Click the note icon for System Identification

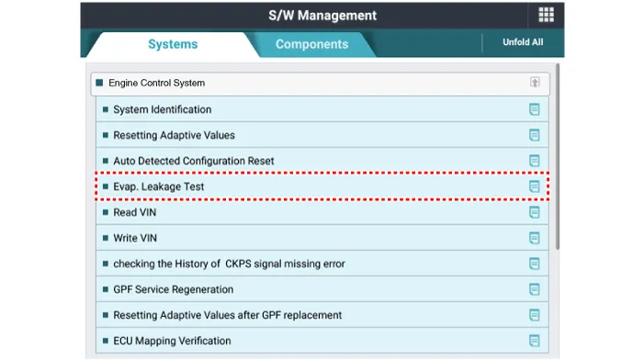[x=534, y=109]
